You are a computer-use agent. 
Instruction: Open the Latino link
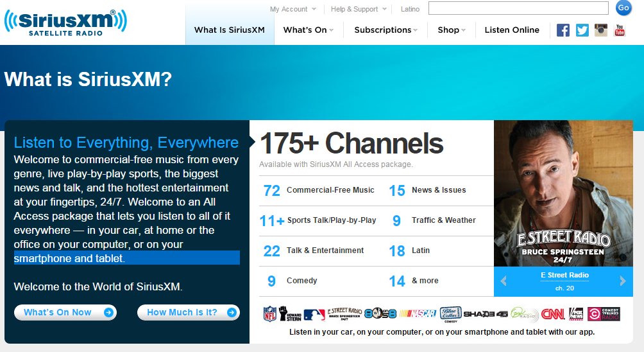tap(410, 9)
